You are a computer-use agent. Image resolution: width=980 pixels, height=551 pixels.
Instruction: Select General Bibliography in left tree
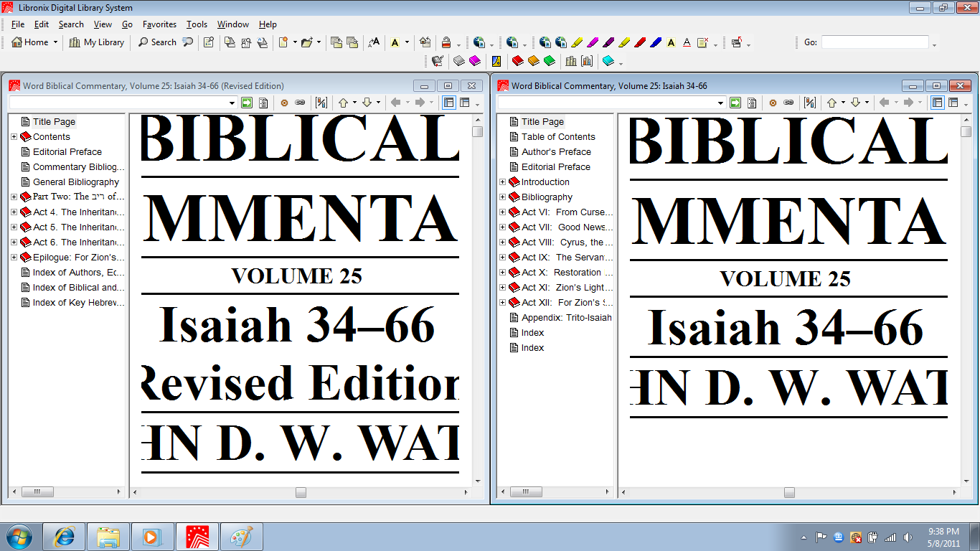(x=76, y=182)
